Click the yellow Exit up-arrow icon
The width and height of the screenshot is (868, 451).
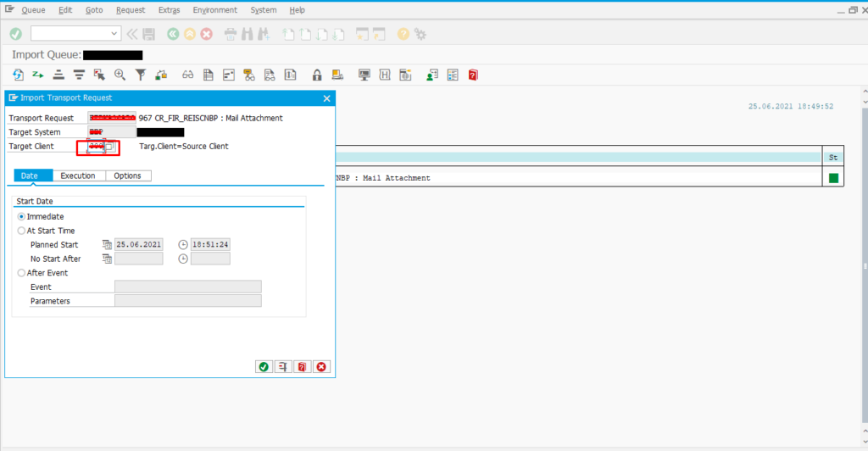coord(190,34)
